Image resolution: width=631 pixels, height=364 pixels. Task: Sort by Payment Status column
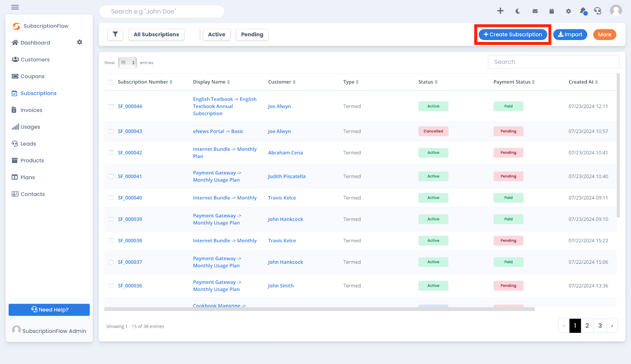(x=514, y=82)
